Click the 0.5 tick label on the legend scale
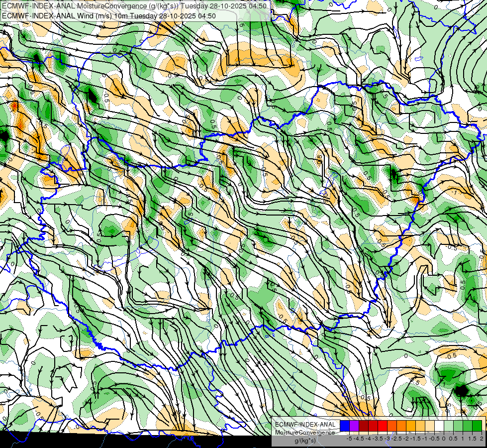This screenshot has width=487, height=448. pyautogui.click(x=453, y=439)
